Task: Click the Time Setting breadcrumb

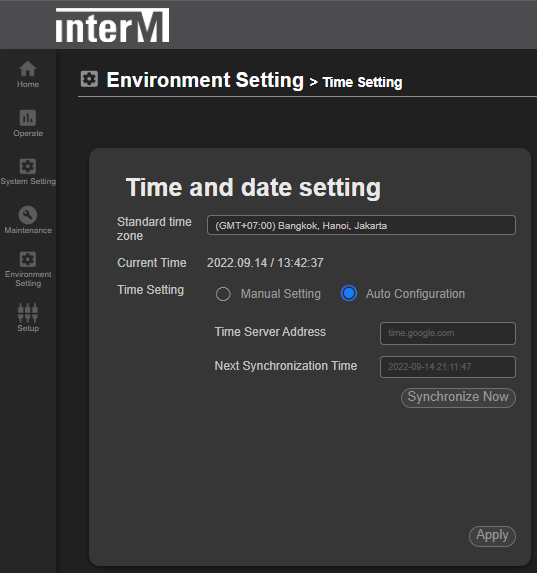Action: click(x=362, y=82)
